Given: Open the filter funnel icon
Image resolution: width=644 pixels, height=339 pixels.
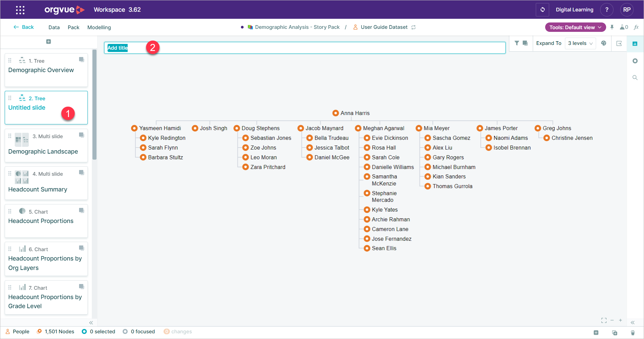Looking at the screenshot, I should [x=517, y=43].
